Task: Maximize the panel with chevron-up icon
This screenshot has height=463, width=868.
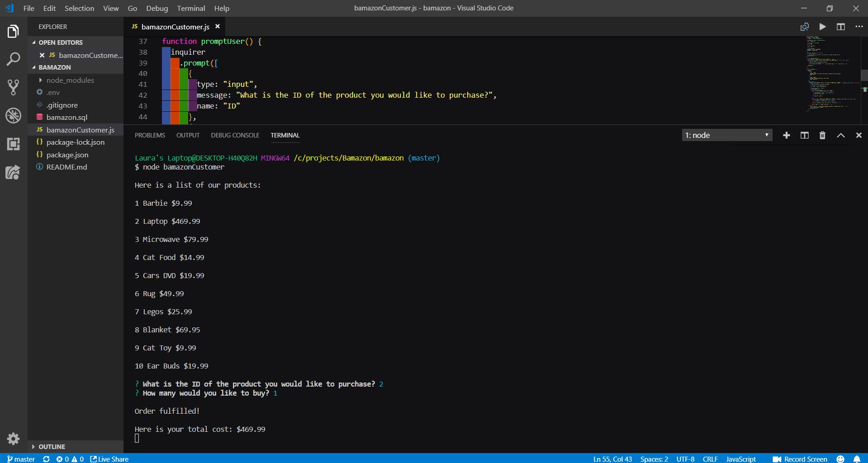Action: [x=840, y=135]
